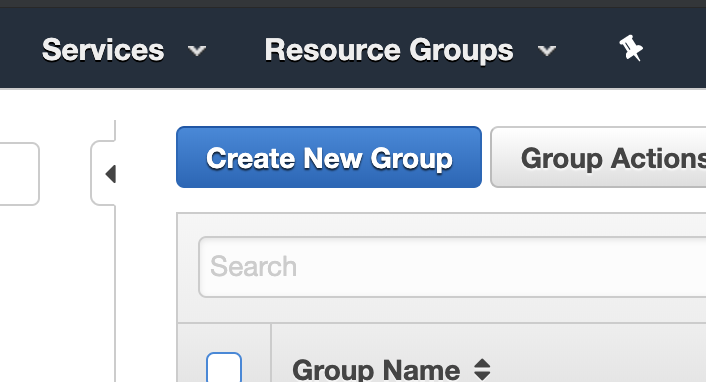The width and height of the screenshot is (706, 382).
Task: Click the Group Name sort arrows
Action: pos(482,370)
